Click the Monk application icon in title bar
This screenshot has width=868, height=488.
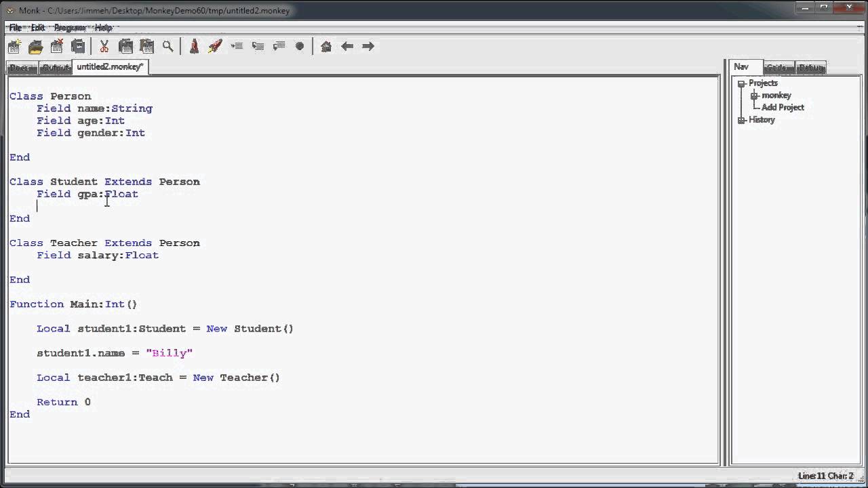click(10, 10)
